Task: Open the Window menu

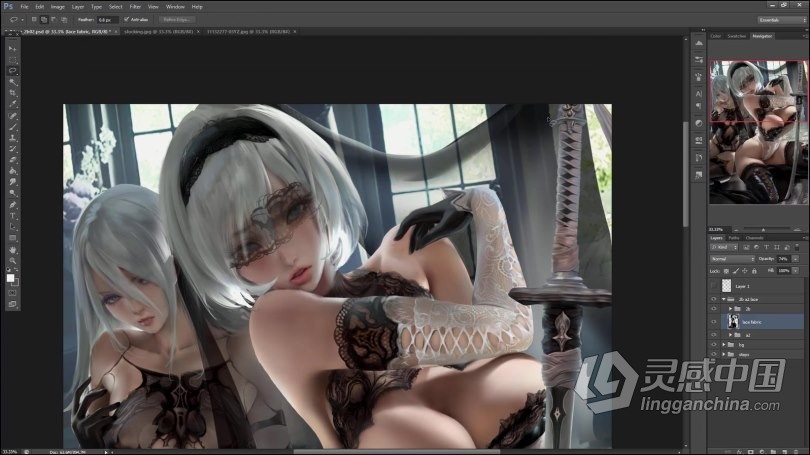Action: pyautogui.click(x=175, y=7)
